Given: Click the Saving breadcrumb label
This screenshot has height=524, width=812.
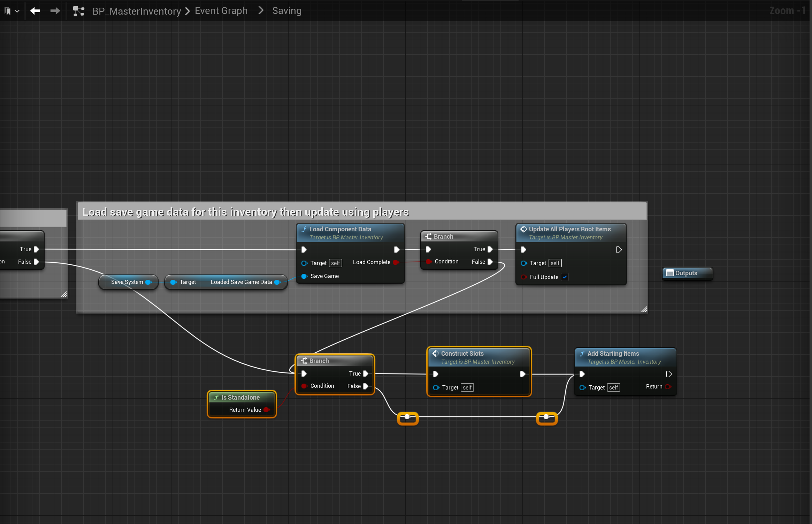Looking at the screenshot, I should (286, 11).
